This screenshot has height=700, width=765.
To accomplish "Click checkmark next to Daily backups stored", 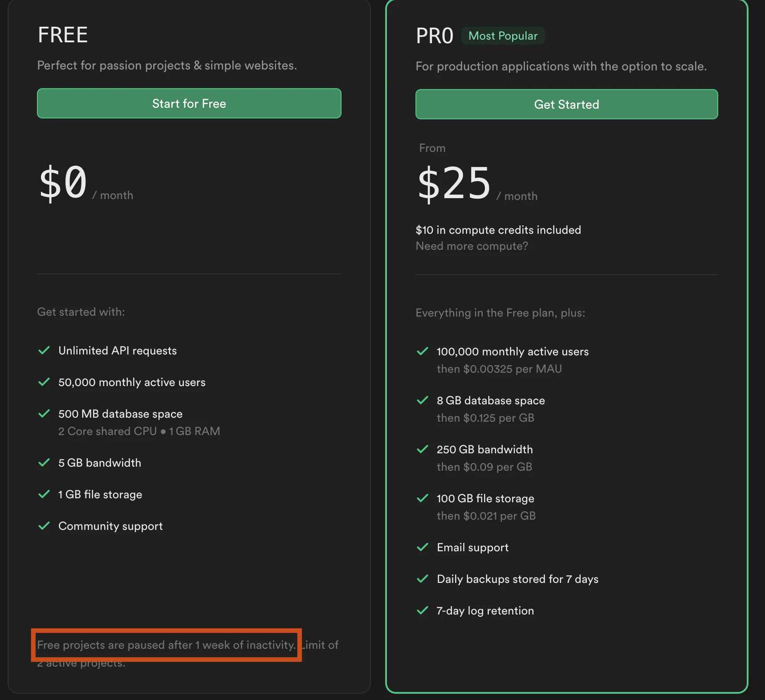I will (x=423, y=579).
